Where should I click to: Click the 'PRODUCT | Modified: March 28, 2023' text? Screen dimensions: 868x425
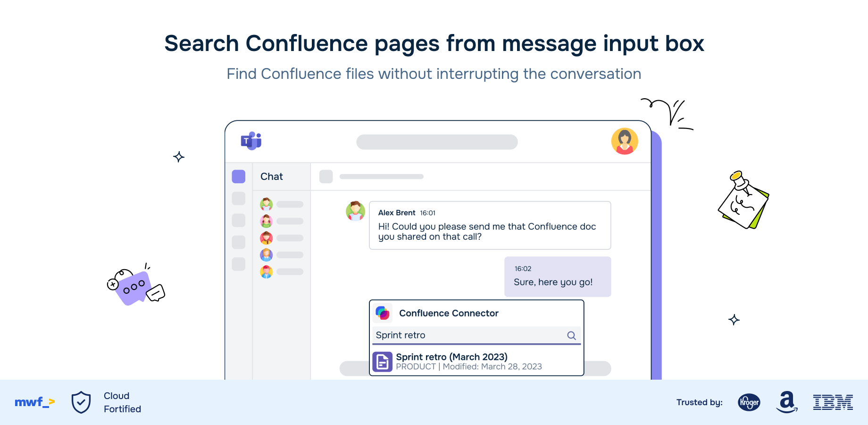pyautogui.click(x=469, y=367)
